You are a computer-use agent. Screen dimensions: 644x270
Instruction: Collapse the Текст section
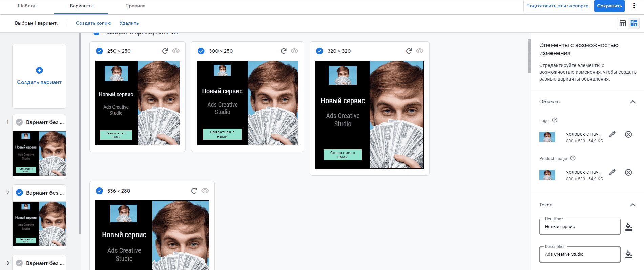pyautogui.click(x=632, y=205)
